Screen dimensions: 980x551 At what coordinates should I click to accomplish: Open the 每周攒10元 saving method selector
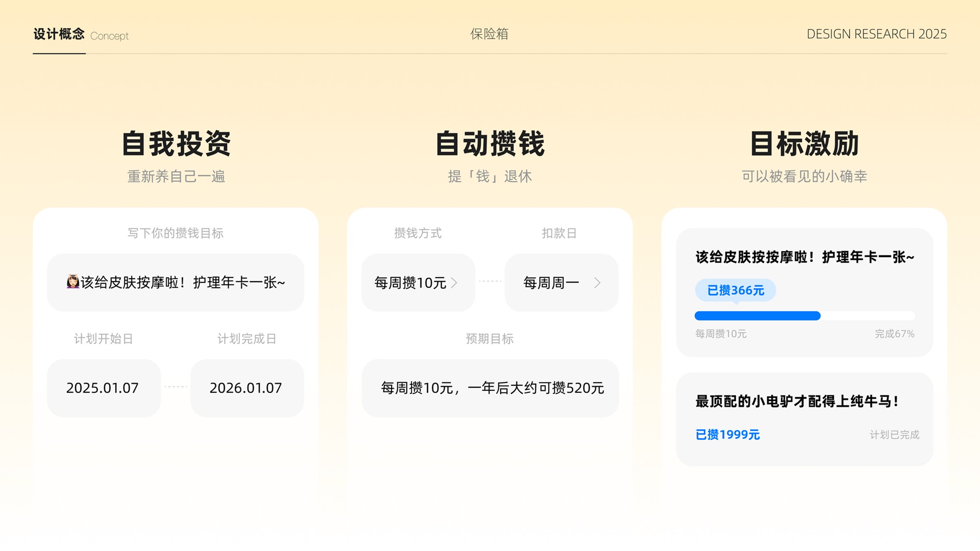(418, 282)
